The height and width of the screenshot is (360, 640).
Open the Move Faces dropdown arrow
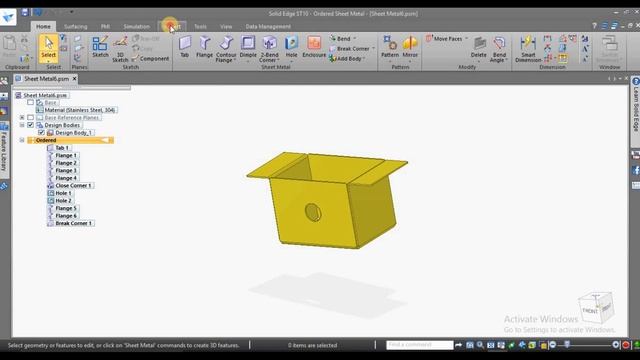click(x=466, y=39)
